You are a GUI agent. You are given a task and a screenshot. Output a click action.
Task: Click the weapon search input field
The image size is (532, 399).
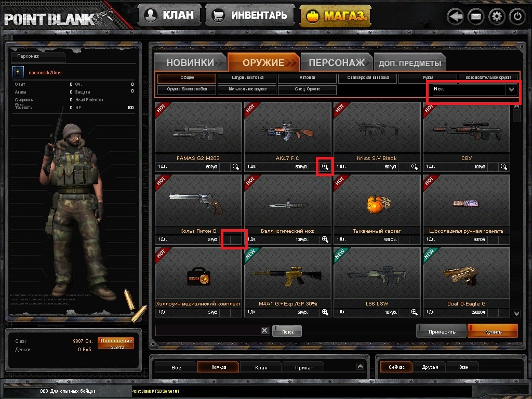[208, 330]
